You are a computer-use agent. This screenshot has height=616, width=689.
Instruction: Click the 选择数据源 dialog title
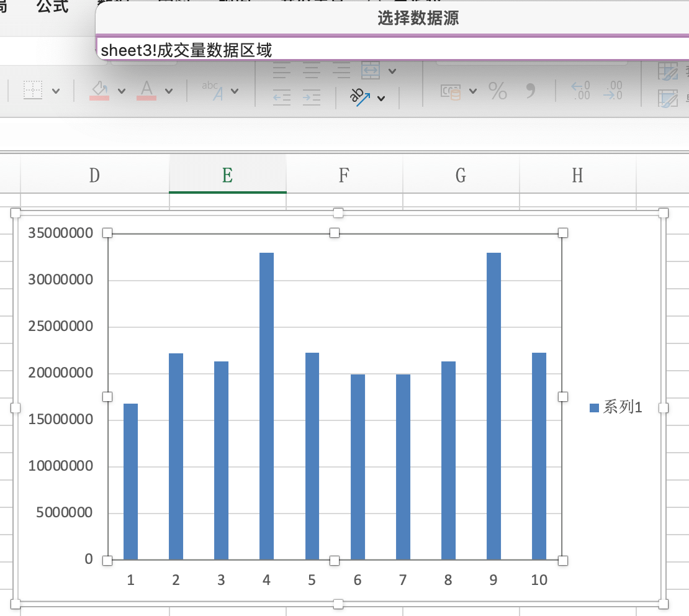click(418, 18)
